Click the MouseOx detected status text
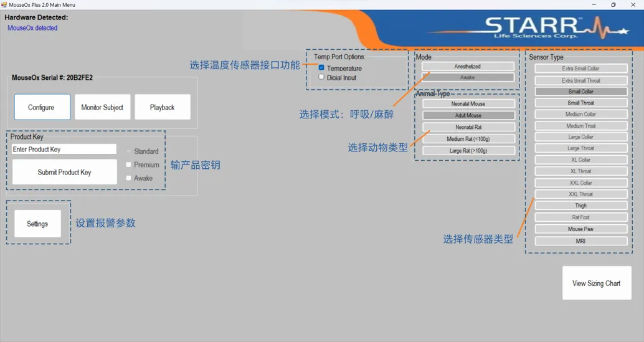This screenshot has height=342, width=644. point(32,28)
